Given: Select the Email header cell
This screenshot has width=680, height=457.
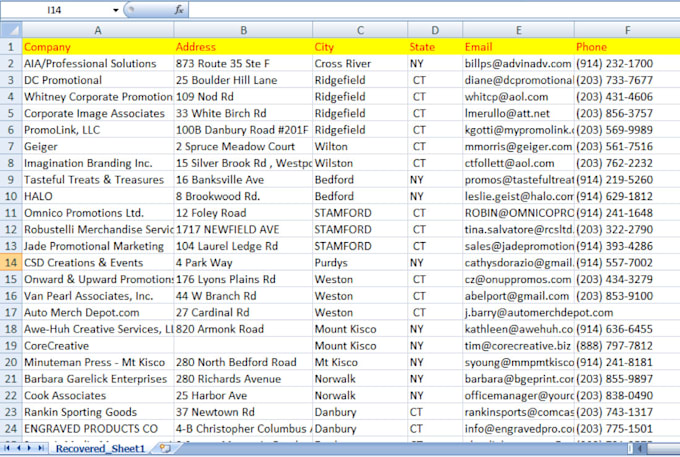Looking at the screenshot, I should 519,47.
